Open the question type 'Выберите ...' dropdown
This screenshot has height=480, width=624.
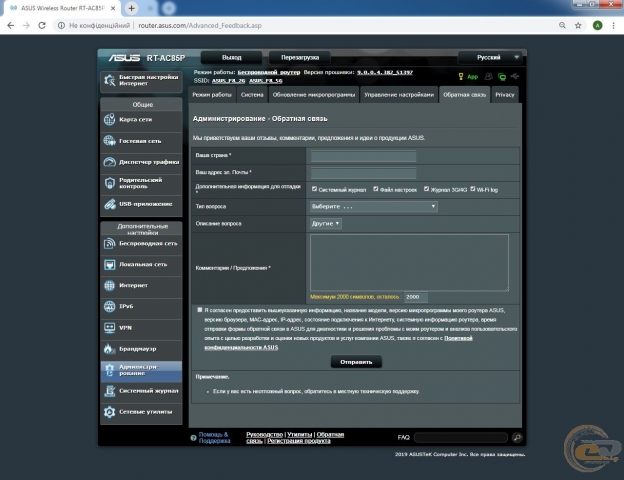(374, 206)
